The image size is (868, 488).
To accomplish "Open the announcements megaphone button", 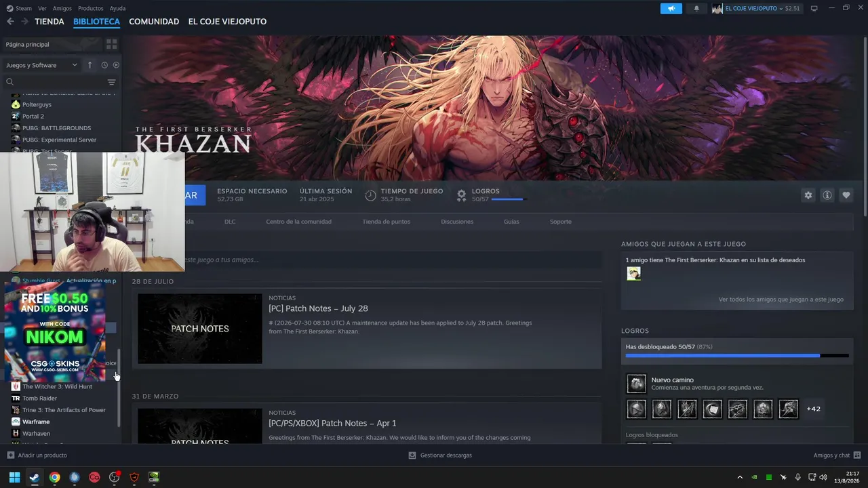I will (x=671, y=8).
